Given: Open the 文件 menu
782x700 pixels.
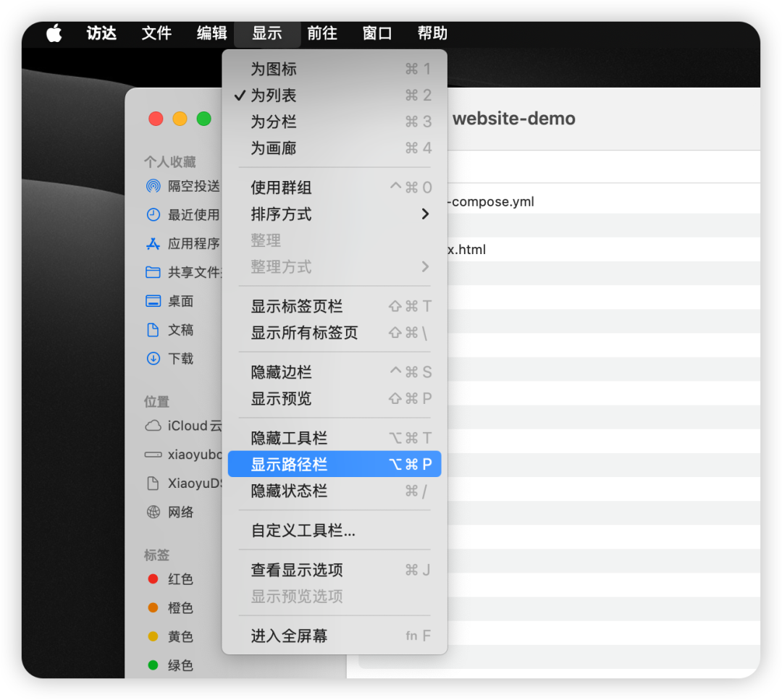Looking at the screenshot, I should click(x=156, y=33).
